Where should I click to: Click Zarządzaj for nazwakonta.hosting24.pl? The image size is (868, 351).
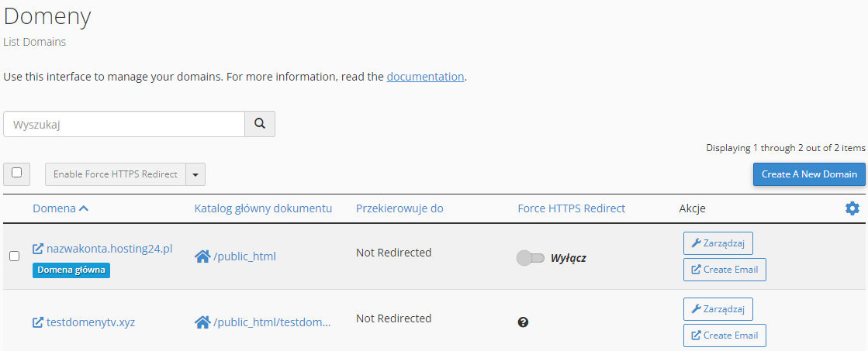[718, 243]
